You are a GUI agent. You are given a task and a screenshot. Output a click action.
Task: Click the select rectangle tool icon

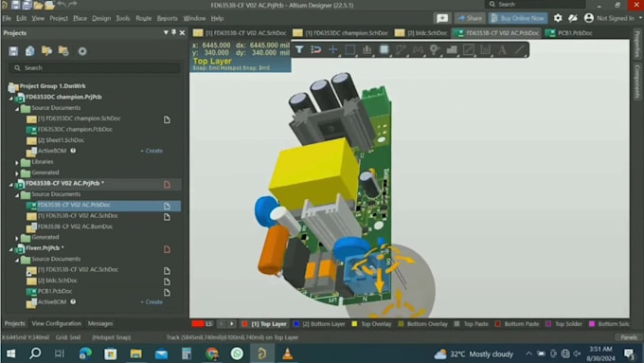pyautogui.click(x=349, y=49)
